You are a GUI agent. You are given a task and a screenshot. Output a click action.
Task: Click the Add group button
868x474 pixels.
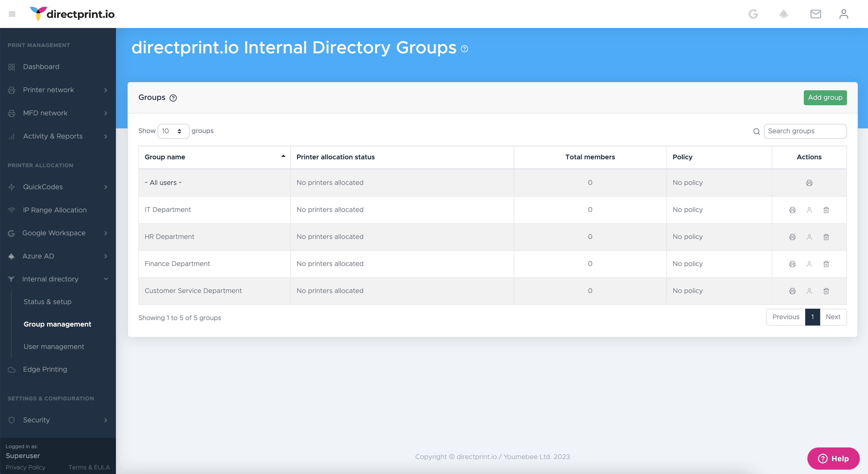[x=825, y=98]
